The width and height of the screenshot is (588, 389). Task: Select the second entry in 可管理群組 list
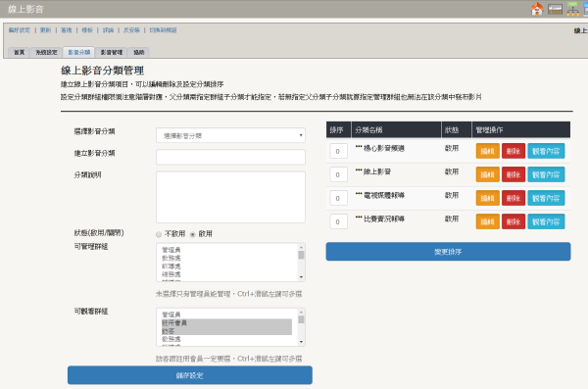coord(171,258)
